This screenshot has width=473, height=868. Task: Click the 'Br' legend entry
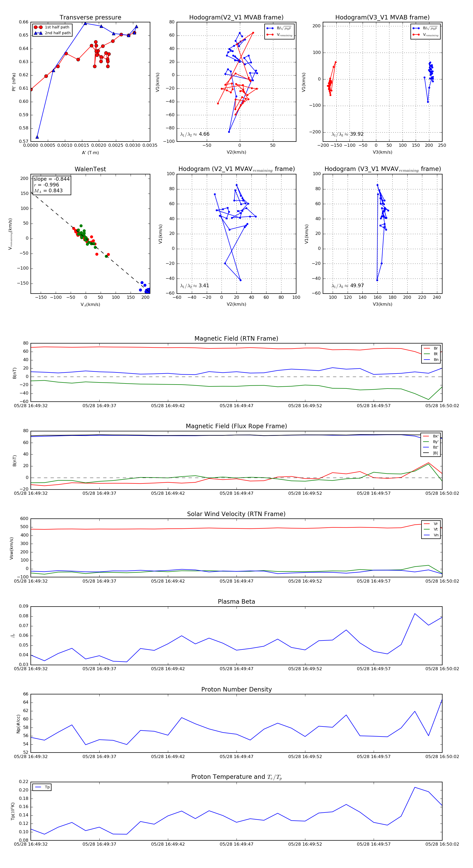pyautogui.click(x=431, y=349)
